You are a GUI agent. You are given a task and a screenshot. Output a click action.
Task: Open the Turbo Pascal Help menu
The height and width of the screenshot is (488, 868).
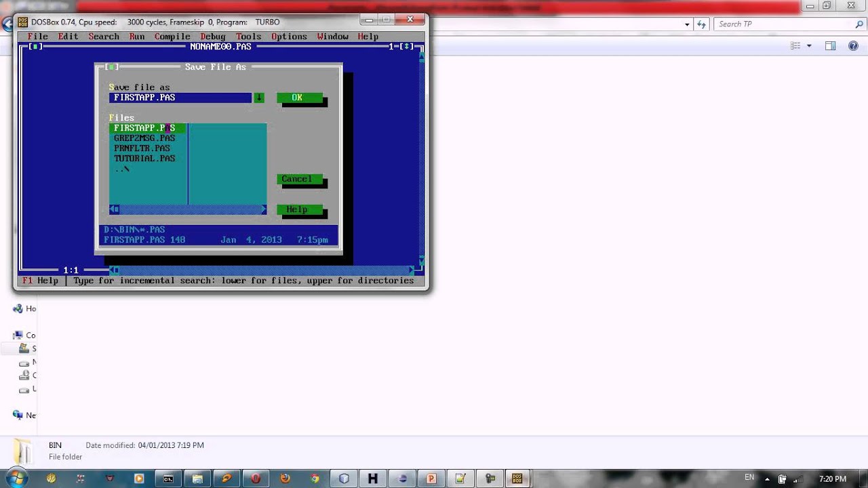pyautogui.click(x=368, y=37)
